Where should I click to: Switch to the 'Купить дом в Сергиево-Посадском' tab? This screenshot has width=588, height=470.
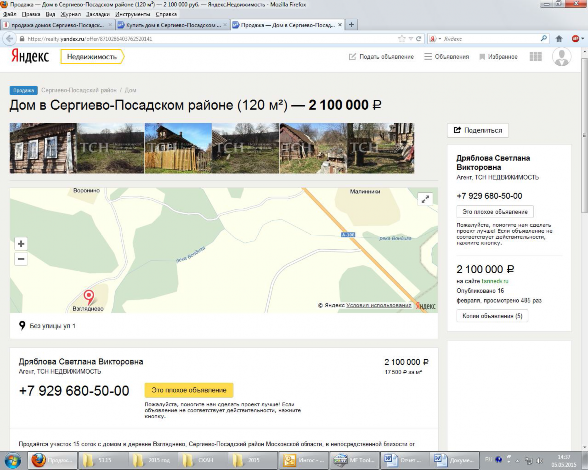coord(172,25)
